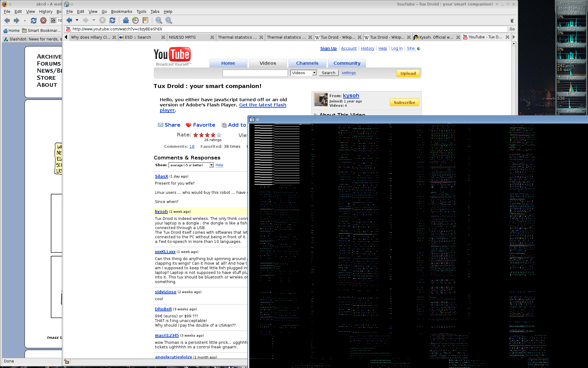Open the Smart Bookmarks folder
588x368 pixels.
[x=41, y=30]
